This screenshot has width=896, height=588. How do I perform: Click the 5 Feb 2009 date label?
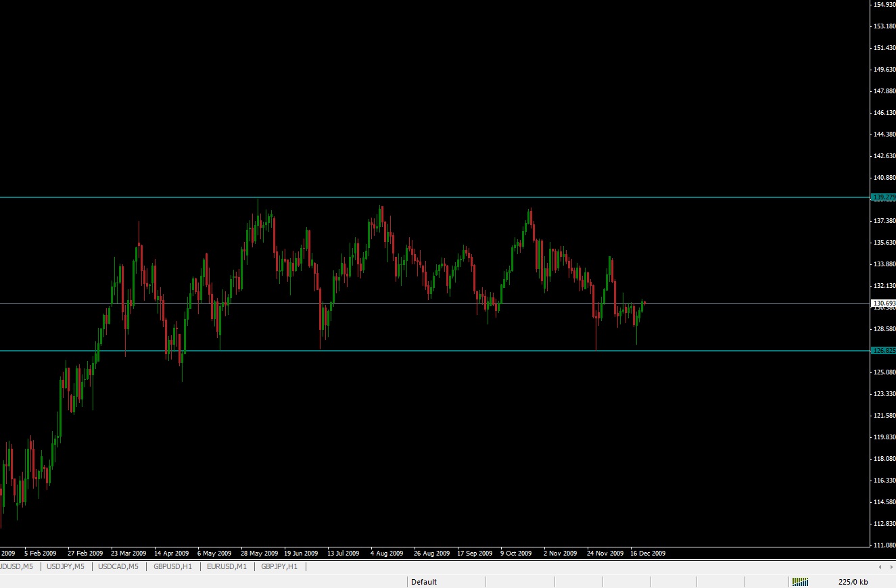41,553
